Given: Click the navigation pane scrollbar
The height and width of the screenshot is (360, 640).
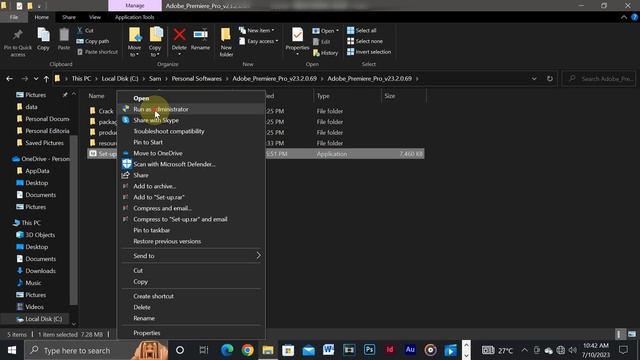Looking at the screenshot, I should coord(73,220).
